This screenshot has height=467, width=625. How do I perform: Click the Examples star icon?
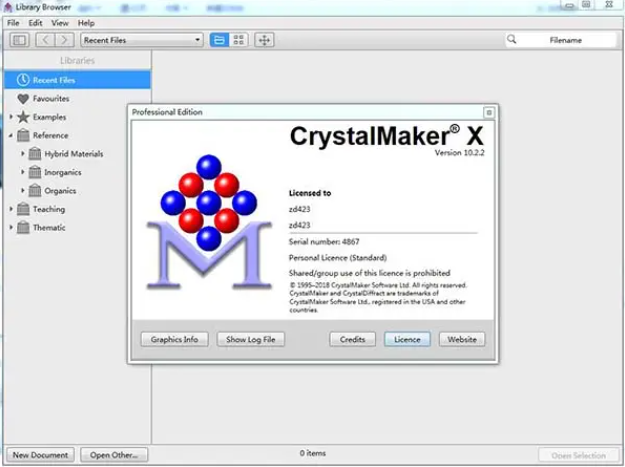pyautogui.click(x=23, y=117)
